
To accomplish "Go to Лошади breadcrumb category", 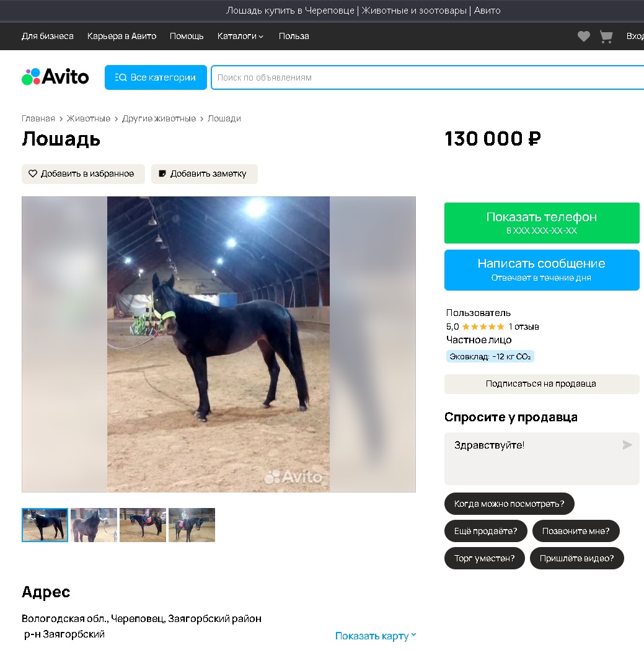I will (x=224, y=118).
